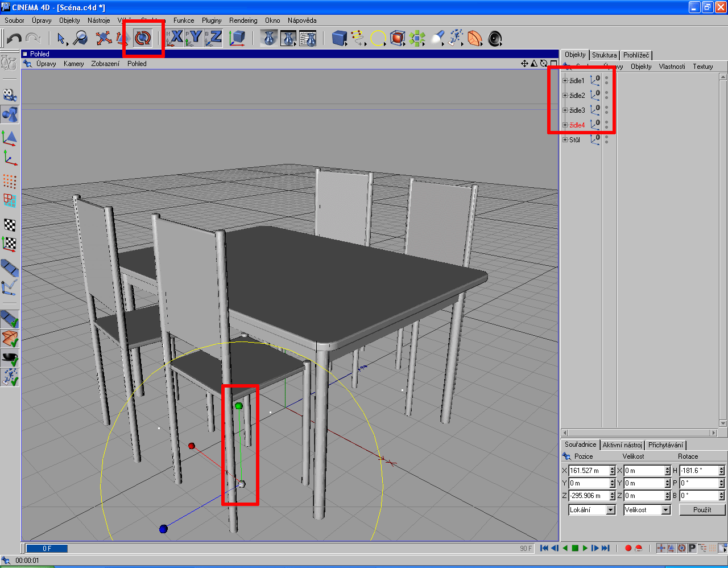Click the Použít button
Screen dimensions: 728x568
[702, 510]
